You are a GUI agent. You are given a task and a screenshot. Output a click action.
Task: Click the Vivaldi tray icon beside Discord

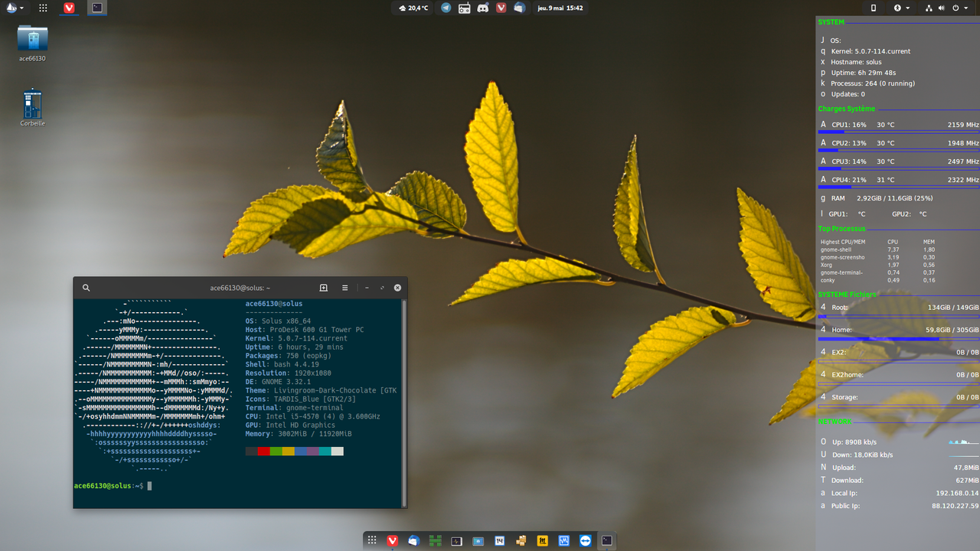[x=501, y=8]
